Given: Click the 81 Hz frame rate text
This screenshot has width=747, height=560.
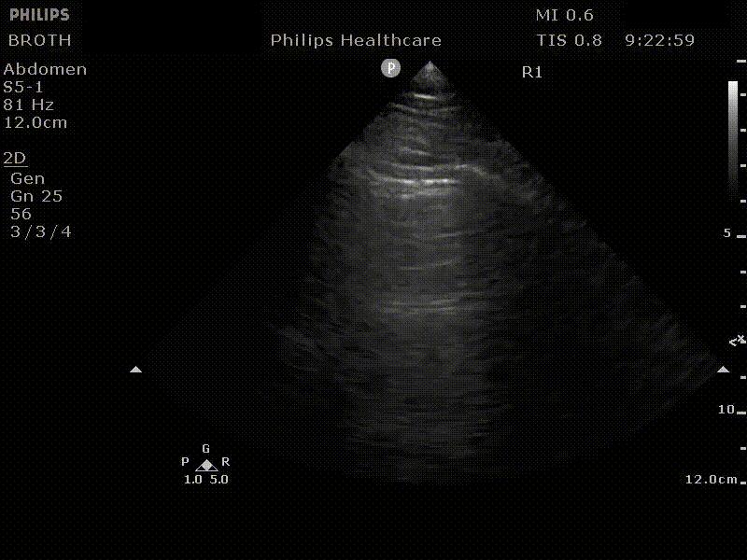Looking at the screenshot, I should coord(29,105).
